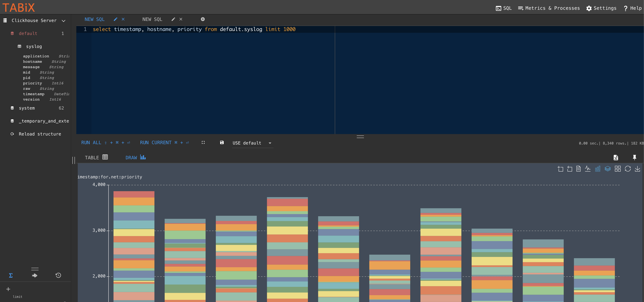The height and width of the screenshot is (302, 644).
Task: Click the editor/results horizontal splitter handle
Action: coord(360,137)
